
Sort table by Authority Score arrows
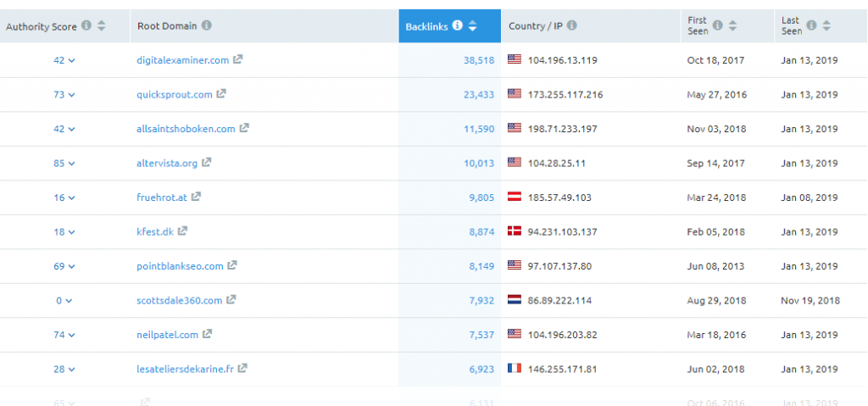click(x=102, y=25)
